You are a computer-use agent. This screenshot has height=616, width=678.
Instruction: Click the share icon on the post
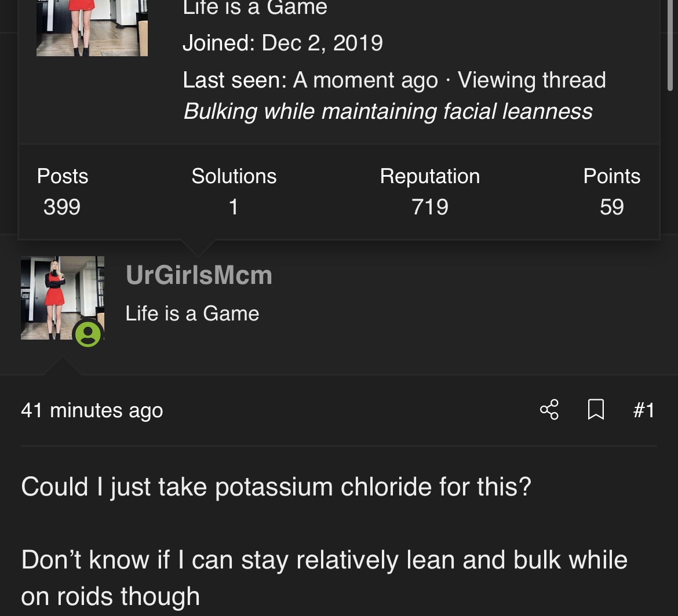point(549,410)
